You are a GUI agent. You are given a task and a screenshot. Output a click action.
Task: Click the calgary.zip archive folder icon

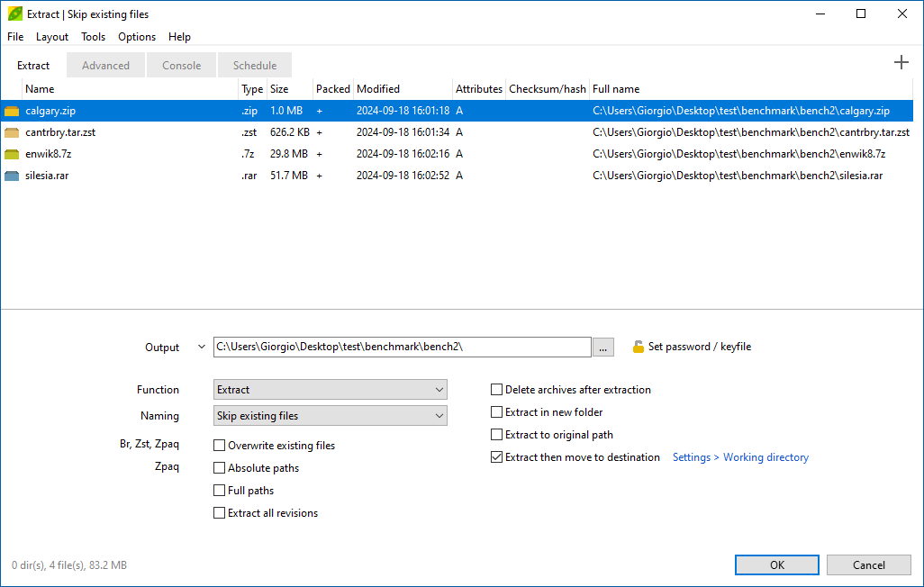[12, 110]
